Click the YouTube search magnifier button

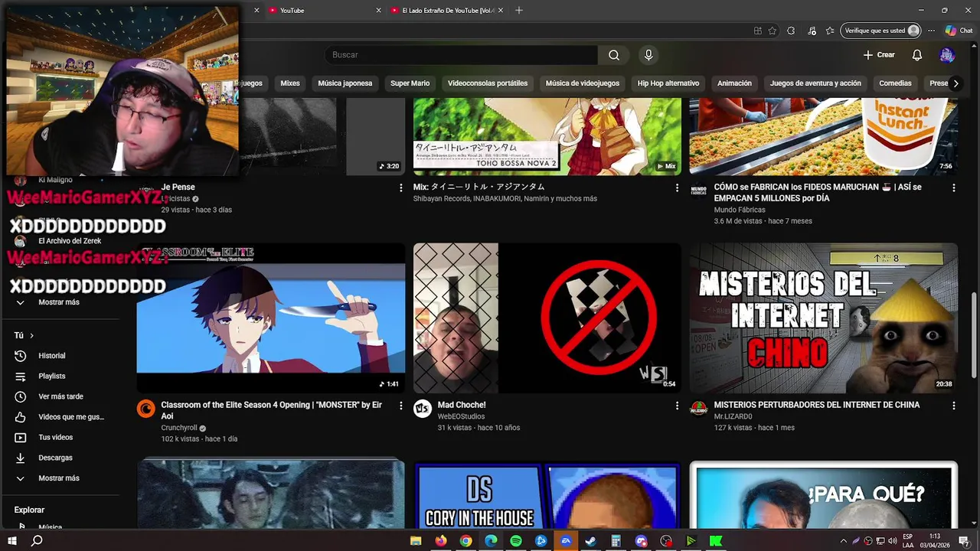tap(614, 55)
